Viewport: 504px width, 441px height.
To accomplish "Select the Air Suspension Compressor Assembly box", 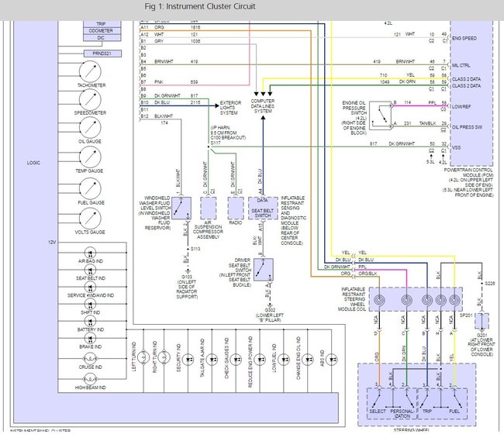I will point(209,208).
